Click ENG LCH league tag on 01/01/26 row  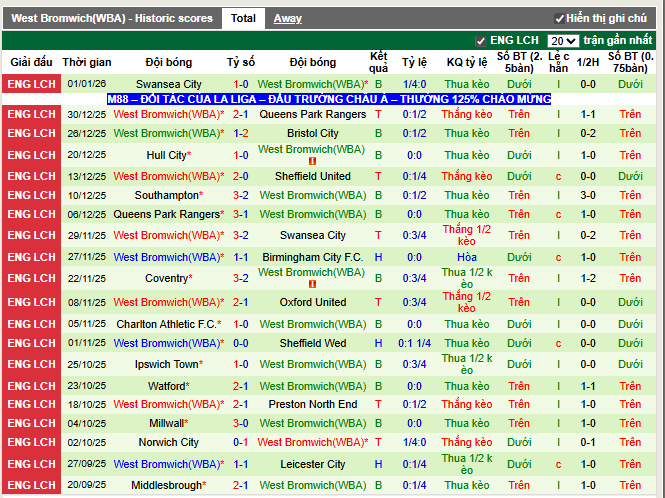click(x=31, y=84)
